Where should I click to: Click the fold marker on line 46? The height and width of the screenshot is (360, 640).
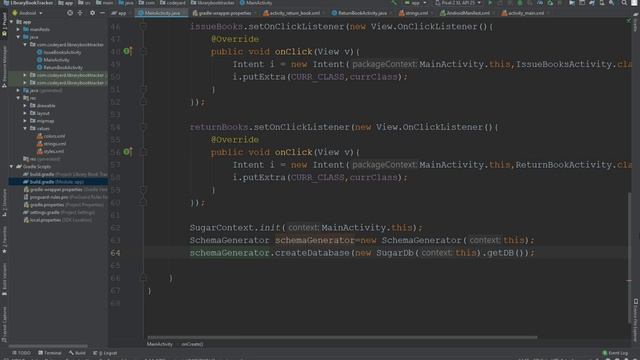[x=143, y=27]
